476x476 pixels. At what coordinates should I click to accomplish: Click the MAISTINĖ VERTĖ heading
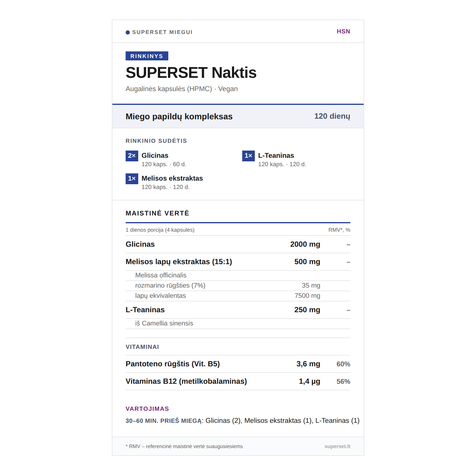157,213
